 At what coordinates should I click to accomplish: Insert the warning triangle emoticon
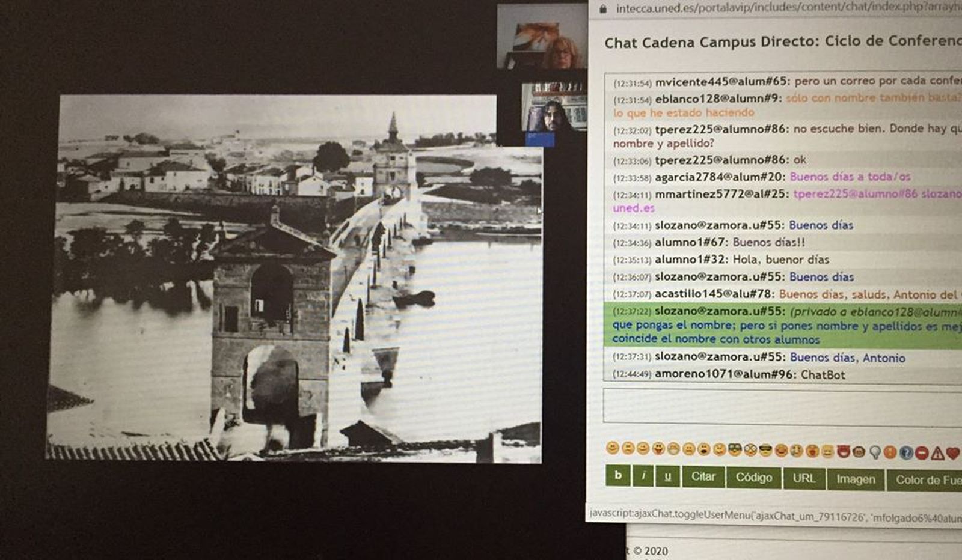(937, 453)
